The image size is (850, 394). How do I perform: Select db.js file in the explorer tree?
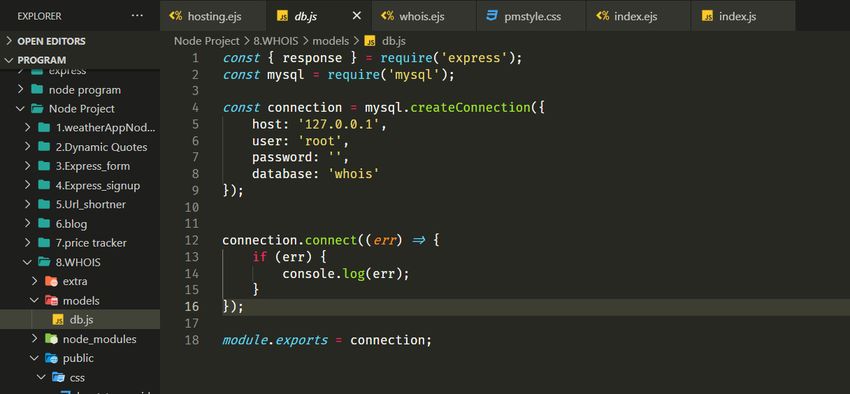[x=80, y=320]
